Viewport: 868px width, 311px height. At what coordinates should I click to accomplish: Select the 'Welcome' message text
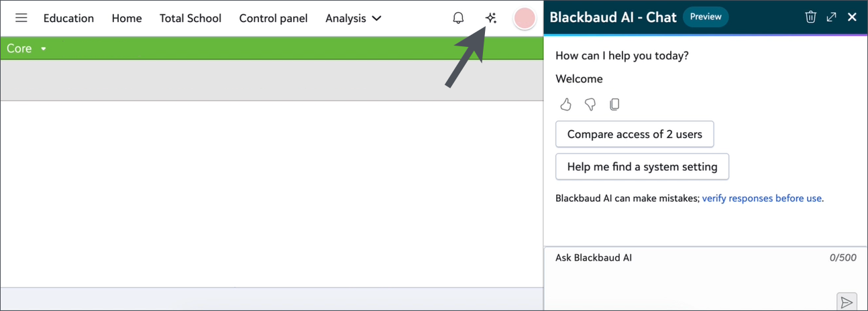(579, 79)
